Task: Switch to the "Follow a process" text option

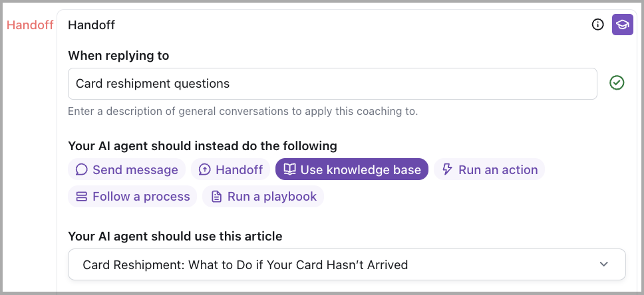Action: click(x=141, y=197)
